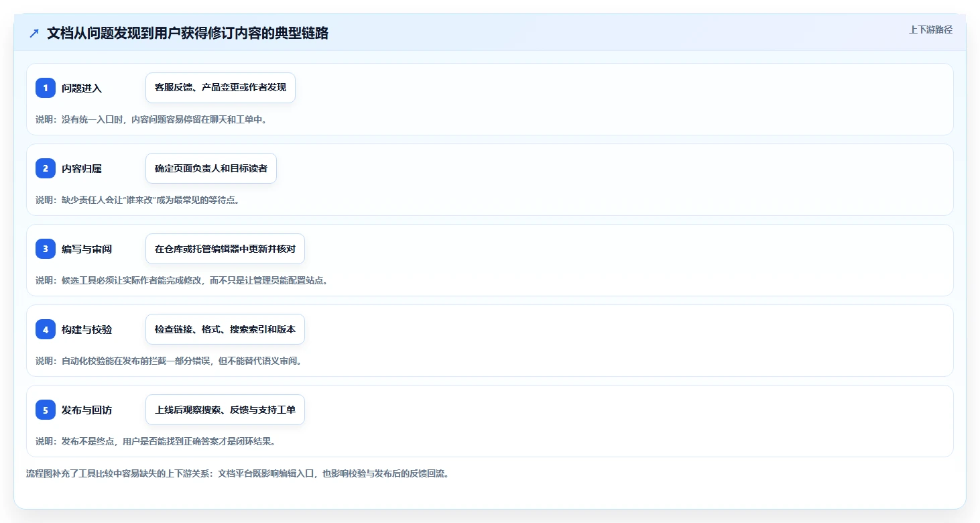This screenshot has width=980, height=523.
Task: Select the 检查链接、格式、搜索索引和版本 chip
Action: 225,329
